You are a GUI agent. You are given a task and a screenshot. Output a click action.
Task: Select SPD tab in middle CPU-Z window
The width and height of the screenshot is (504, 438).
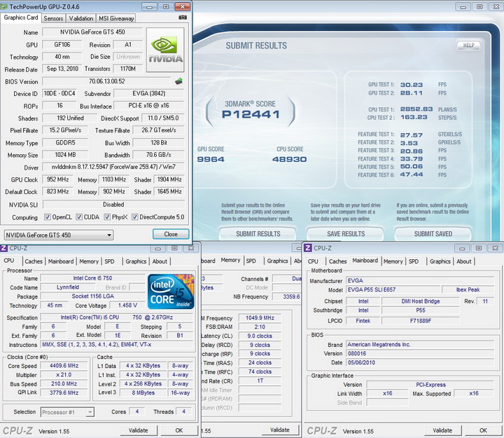click(x=251, y=261)
